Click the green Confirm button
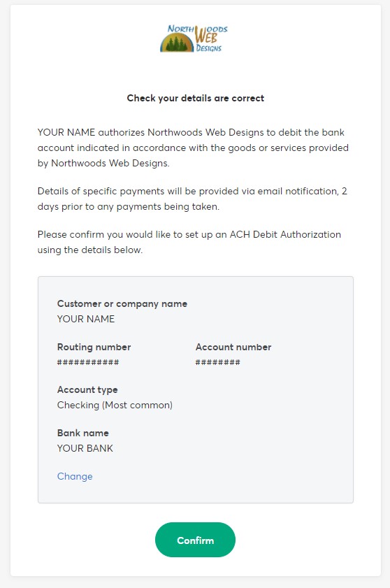This screenshot has height=588, width=390. pos(195,540)
